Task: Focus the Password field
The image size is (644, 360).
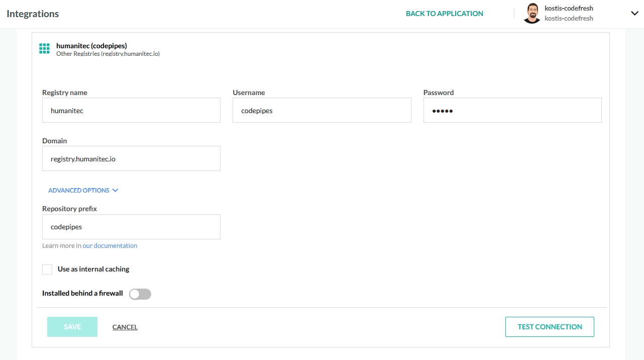Action: pos(512,110)
